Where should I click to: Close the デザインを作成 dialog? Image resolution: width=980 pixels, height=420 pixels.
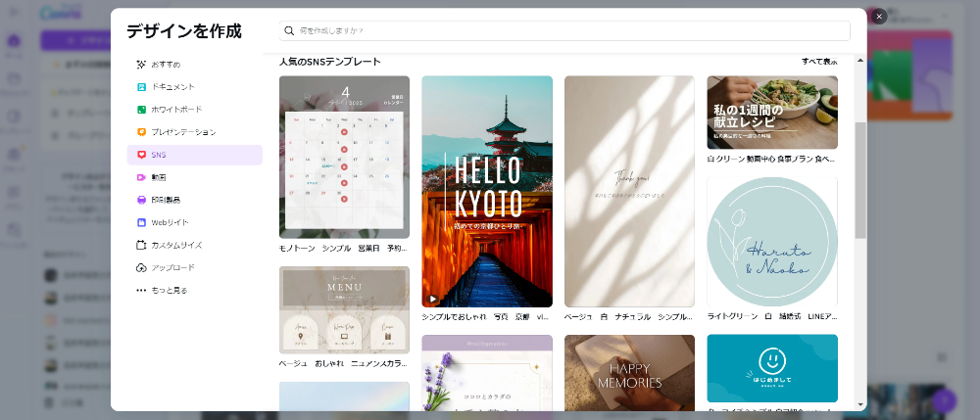pos(879,17)
